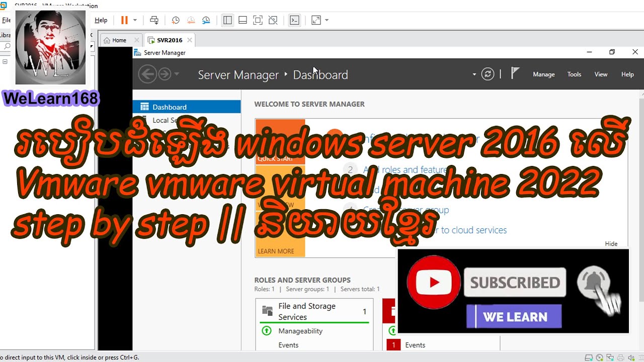Toggle the thumbnail bar view
The image size is (644, 362).
(x=243, y=20)
